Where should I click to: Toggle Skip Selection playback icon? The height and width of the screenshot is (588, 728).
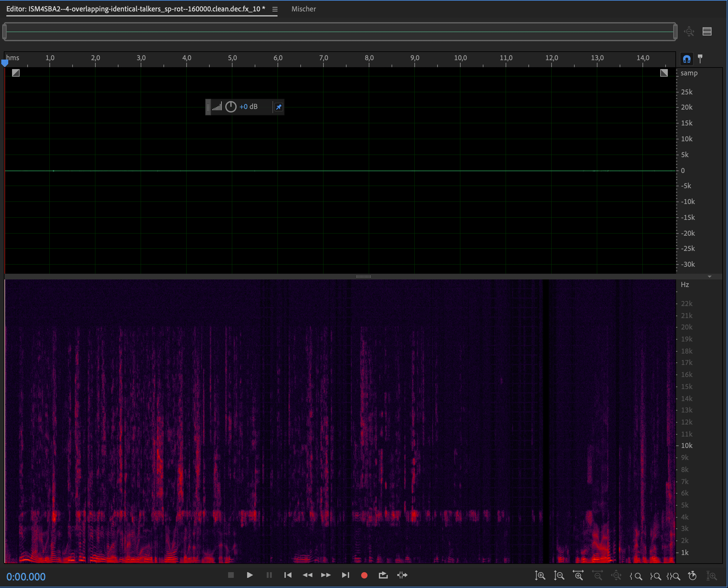pyautogui.click(x=402, y=575)
